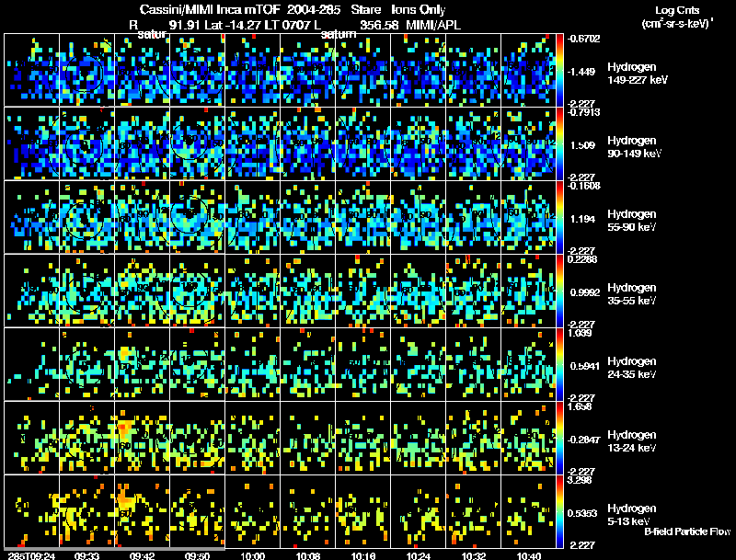Open the 09:42 panel in Hydrogen 5-13 keV row
This screenshot has width=736, height=560.
pyautogui.click(x=143, y=511)
